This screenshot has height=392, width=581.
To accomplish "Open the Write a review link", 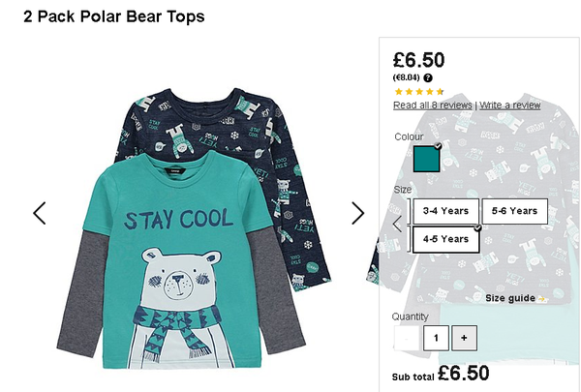I will 510,106.
